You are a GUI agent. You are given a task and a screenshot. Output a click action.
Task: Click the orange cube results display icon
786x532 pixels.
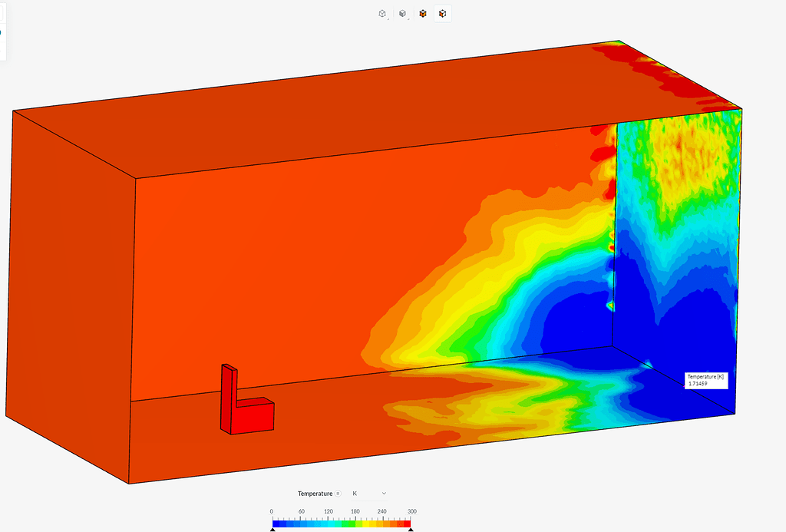[421, 13]
